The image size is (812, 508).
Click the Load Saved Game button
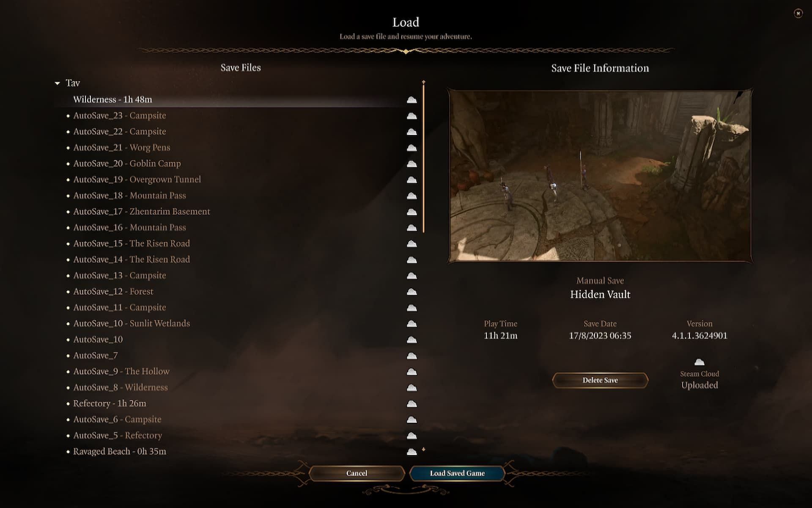[457, 473]
